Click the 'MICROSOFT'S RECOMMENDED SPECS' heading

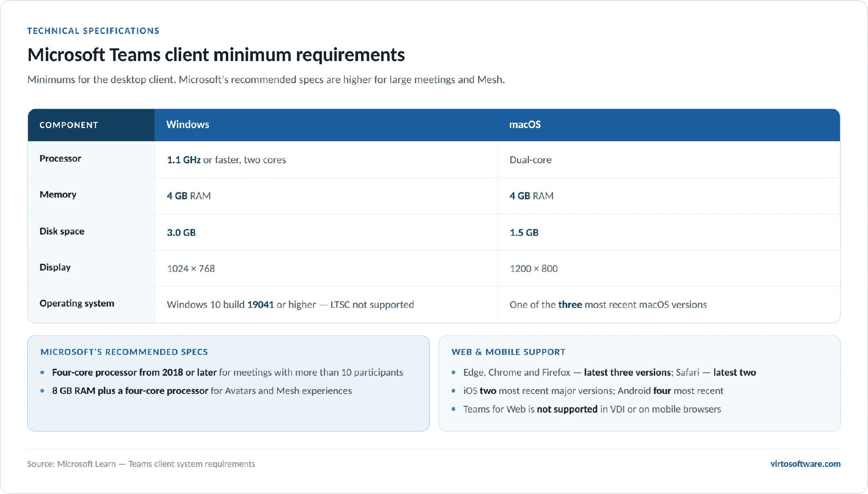[124, 352]
